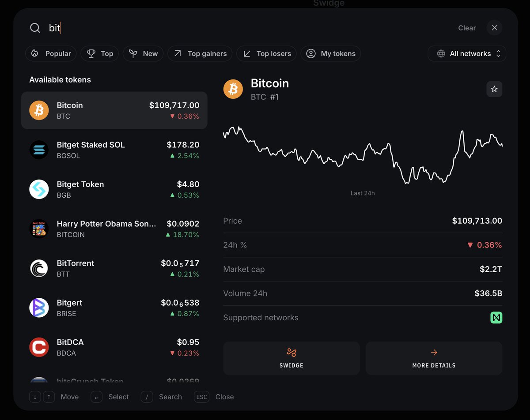
Task: Click the Supported networks label
Action: (x=261, y=318)
